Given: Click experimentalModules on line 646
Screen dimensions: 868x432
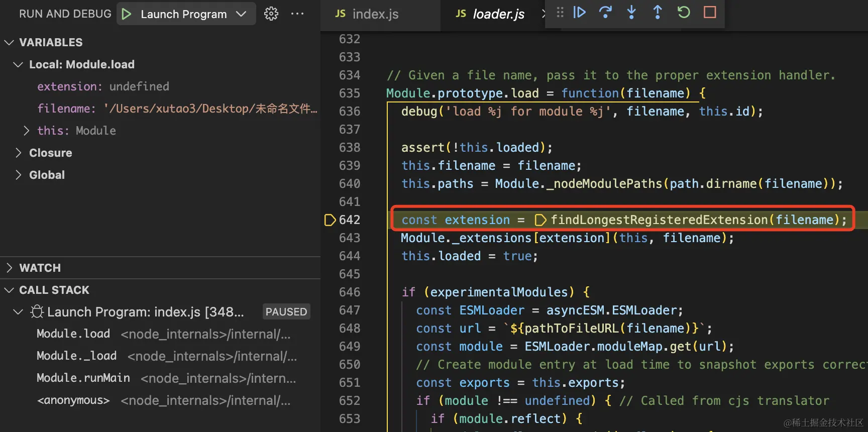Looking at the screenshot, I should [499, 292].
